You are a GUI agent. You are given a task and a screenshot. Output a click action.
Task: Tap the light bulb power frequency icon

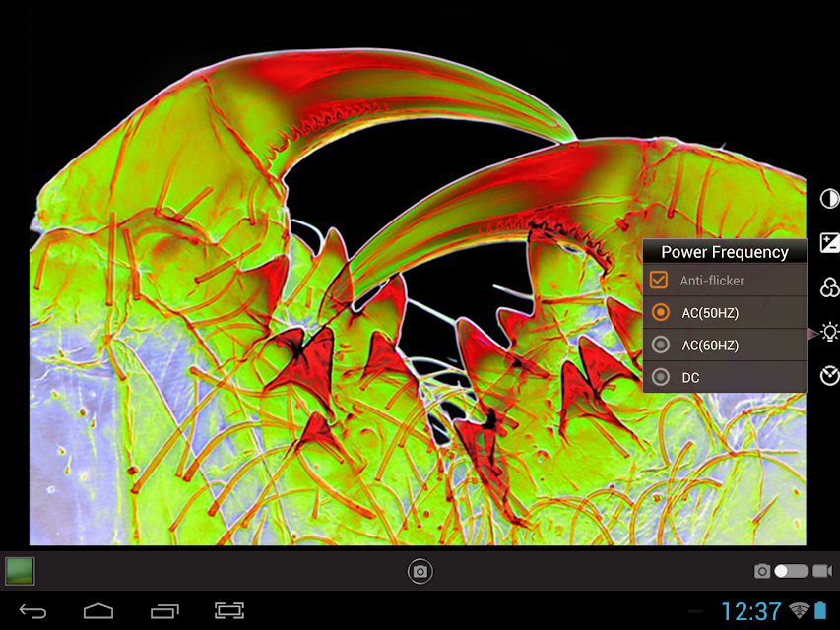coord(829,332)
